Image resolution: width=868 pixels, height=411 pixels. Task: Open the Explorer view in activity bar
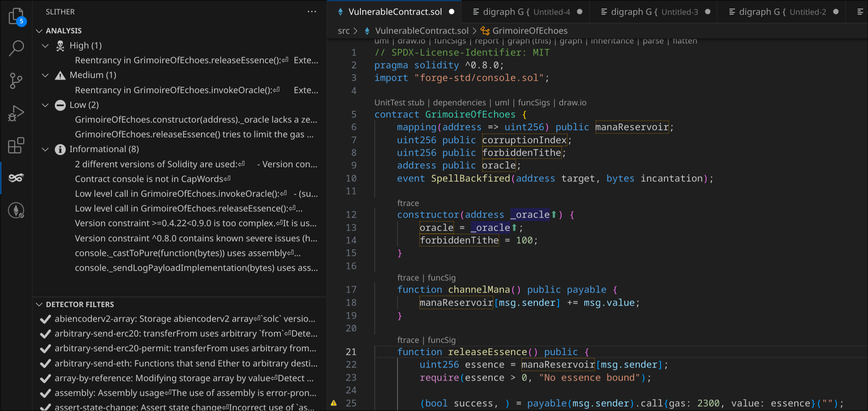pyautogui.click(x=16, y=16)
